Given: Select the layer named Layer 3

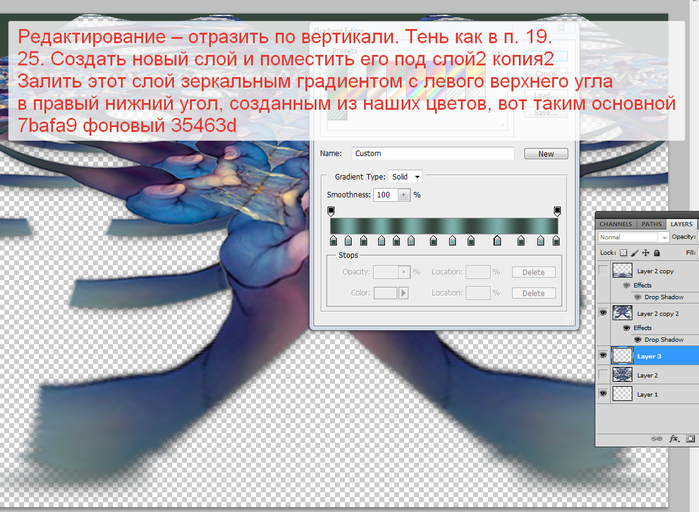Looking at the screenshot, I should [649, 356].
